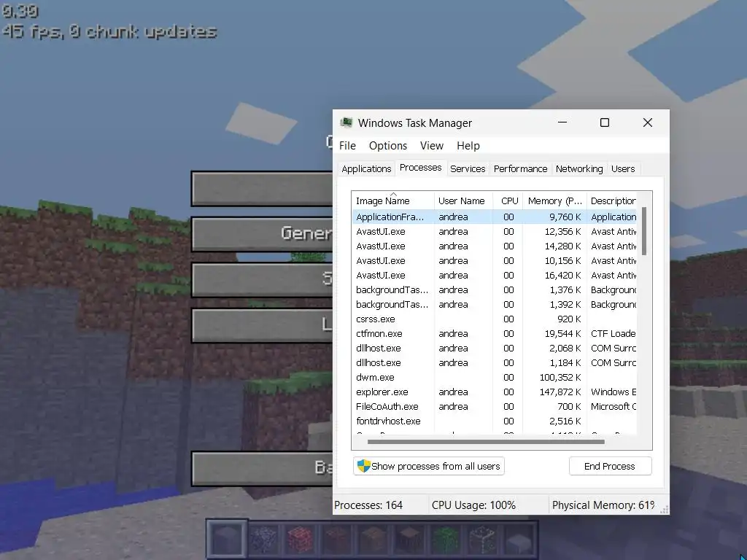Select the red brick block hotbar slot
This screenshot has width=747, height=560.
pyautogui.click(x=300, y=540)
